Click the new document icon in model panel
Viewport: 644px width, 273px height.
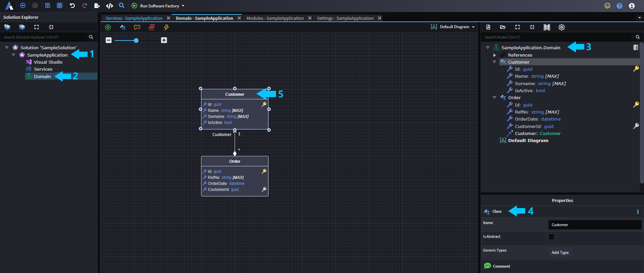click(488, 27)
